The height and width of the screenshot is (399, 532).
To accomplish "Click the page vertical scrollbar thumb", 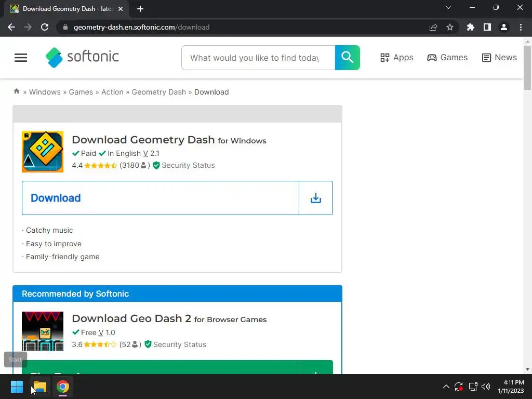I will pos(527,67).
